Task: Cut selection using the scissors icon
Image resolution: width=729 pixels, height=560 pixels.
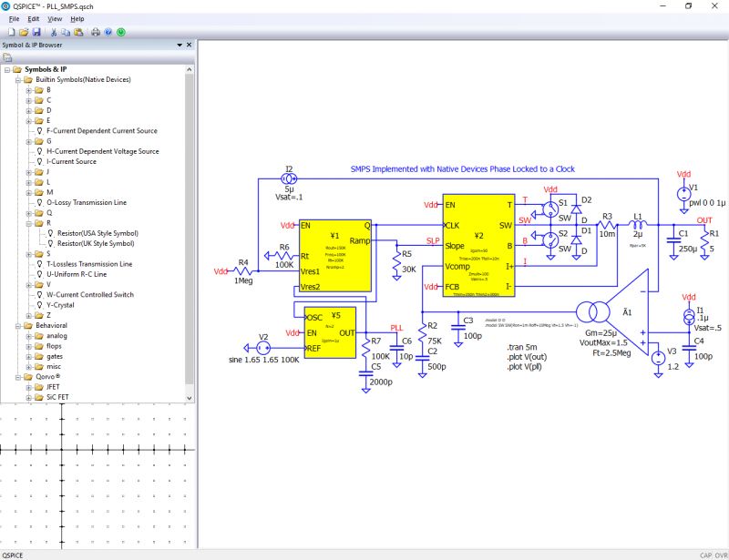Action: (x=54, y=32)
